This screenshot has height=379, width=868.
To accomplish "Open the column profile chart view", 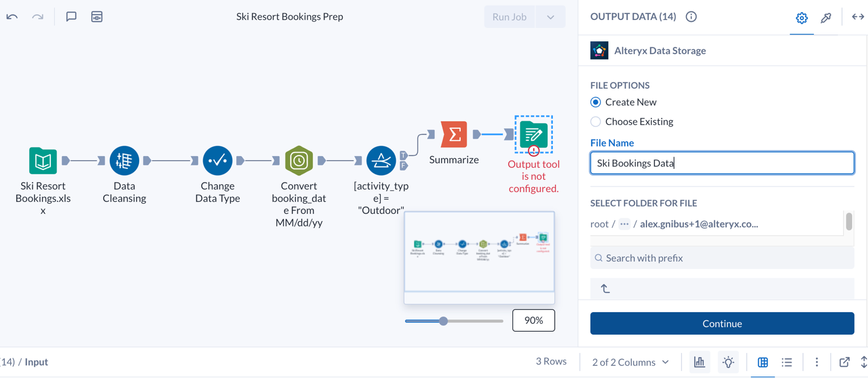I will click(x=699, y=361).
